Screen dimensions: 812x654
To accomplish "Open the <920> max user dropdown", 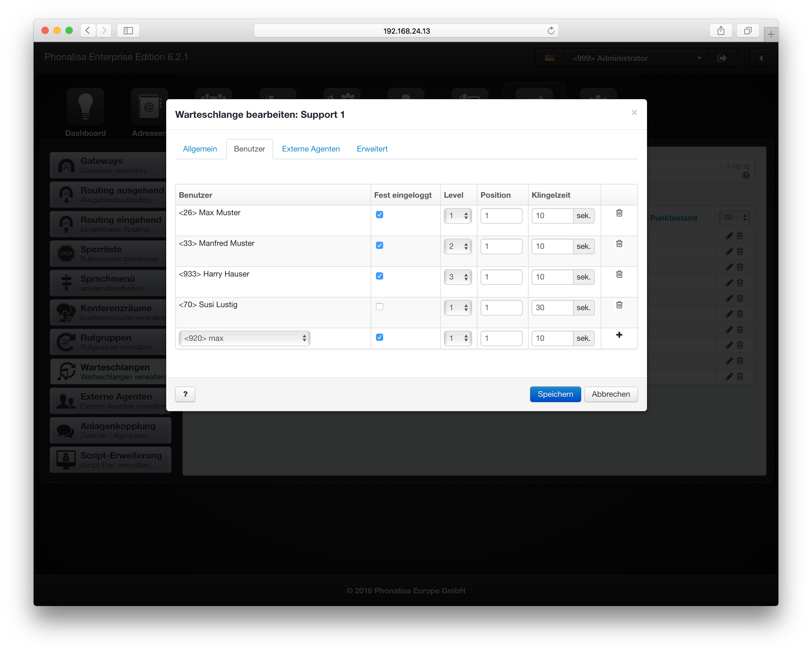I will 244,338.
